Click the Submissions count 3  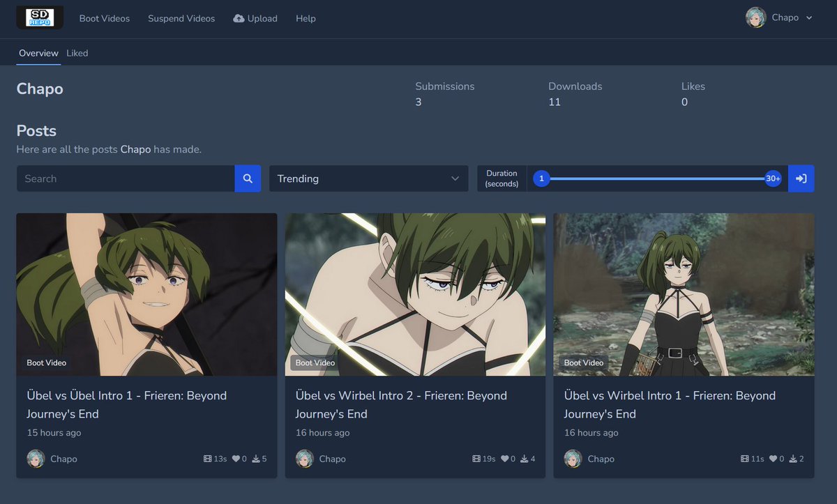pos(418,102)
